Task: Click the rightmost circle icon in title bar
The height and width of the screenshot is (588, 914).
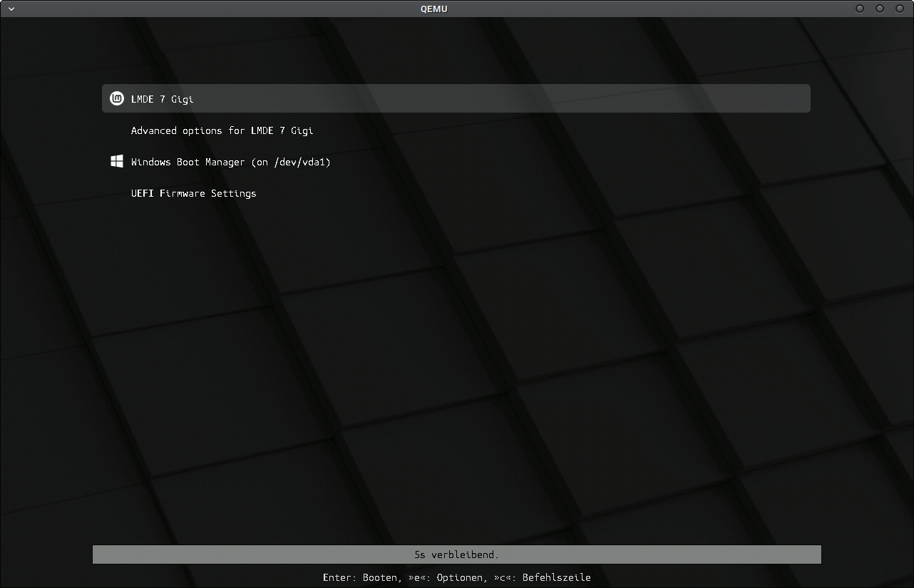Action: (x=899, y=9)
